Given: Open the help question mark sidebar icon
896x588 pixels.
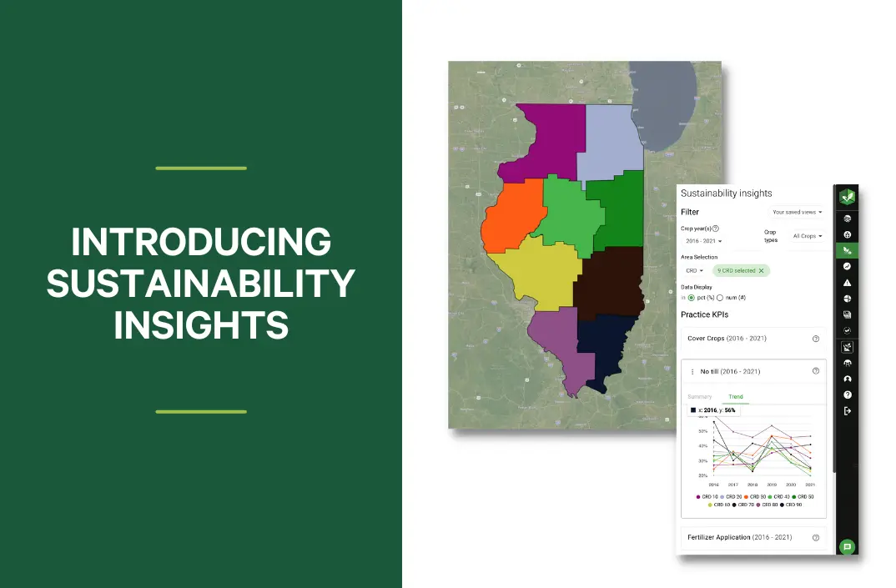Looking at the screenshot, I should [847, 395].
